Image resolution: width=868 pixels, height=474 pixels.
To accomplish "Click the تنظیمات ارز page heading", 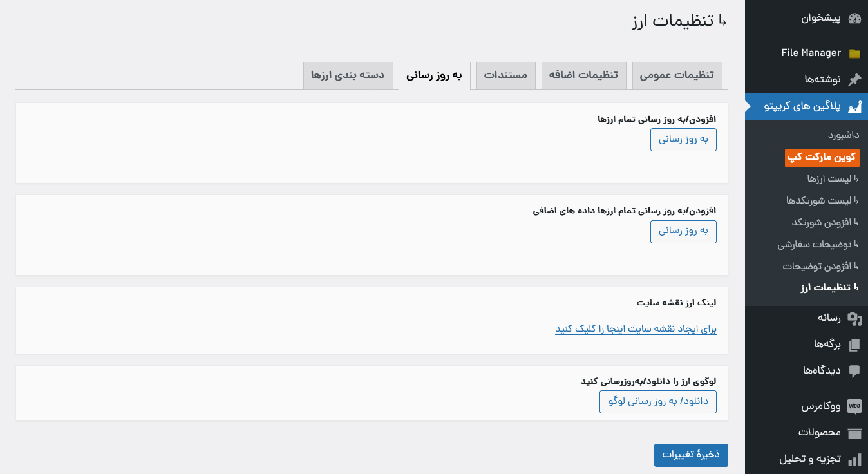I will coord(679,21).
